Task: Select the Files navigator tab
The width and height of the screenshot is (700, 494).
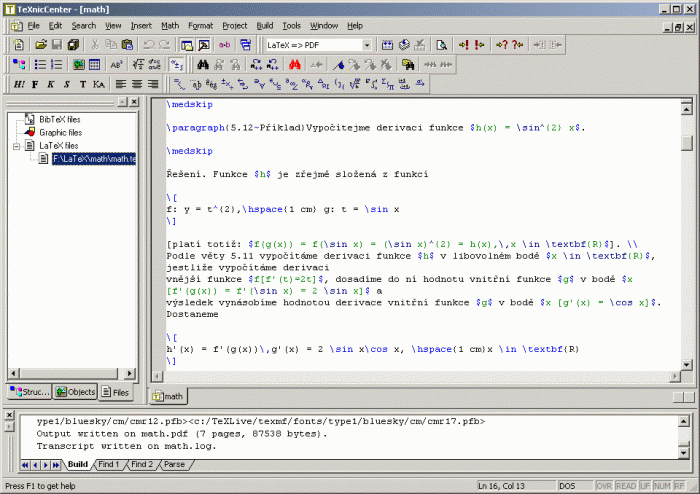Action: click(x=115, y=392)
